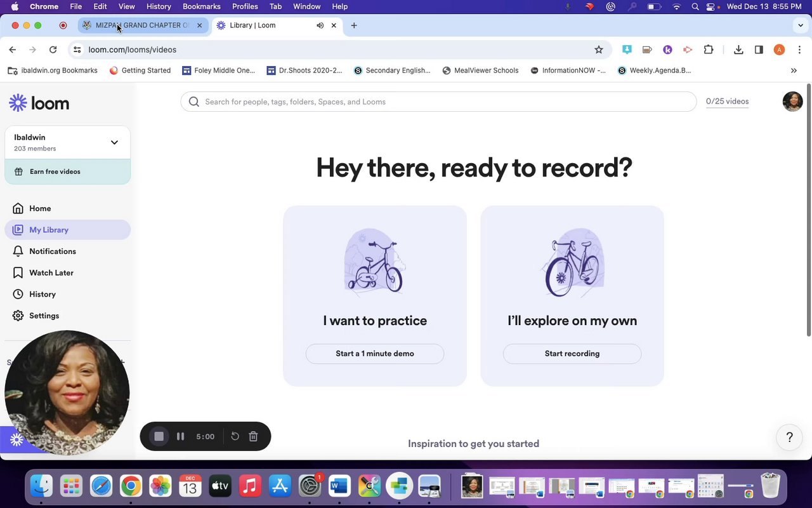Click the coffee mug extension icon
Viewport: 812px width, 508px height.
click(x=647, y=50)
